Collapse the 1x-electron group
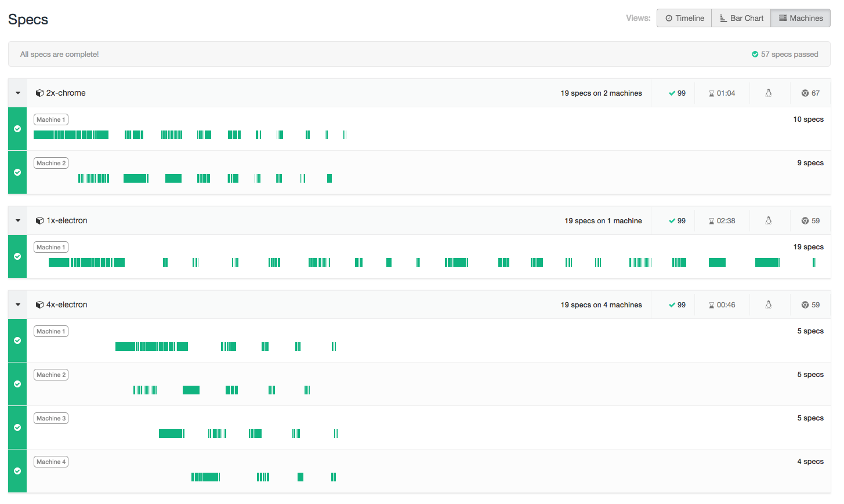The width and height of the screenshot is (844, 504). pos(18,221)
